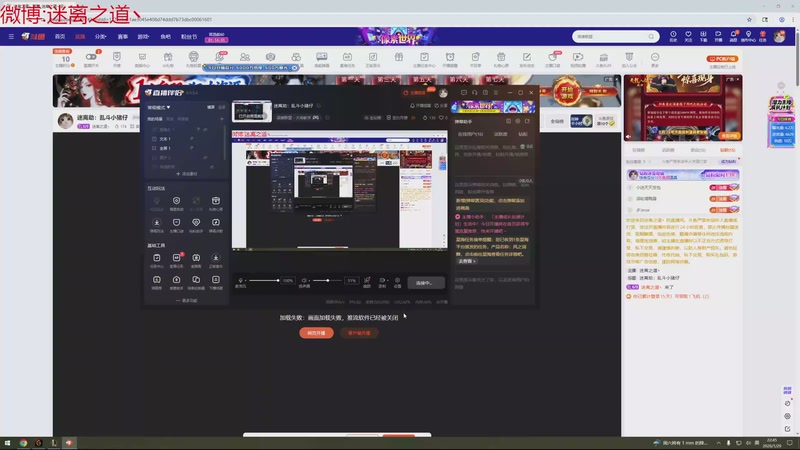Switch to first tab in 弹幕助手 panel

[470, 134]
